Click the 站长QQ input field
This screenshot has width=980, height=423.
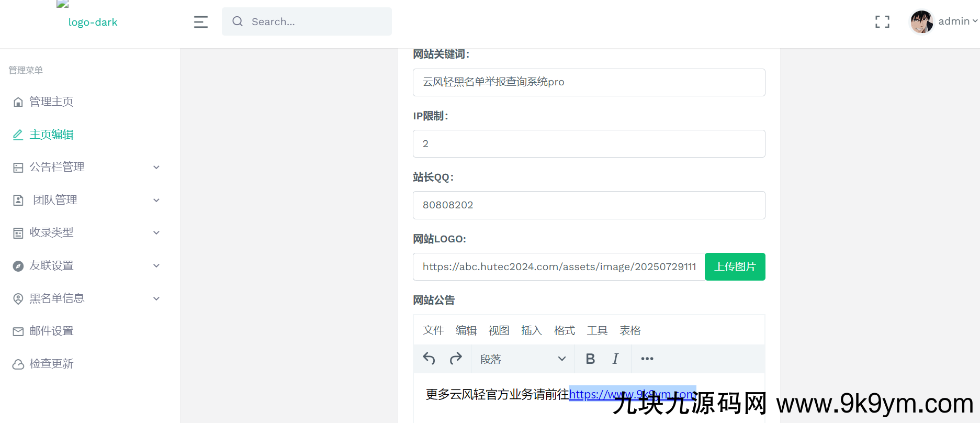589,205
